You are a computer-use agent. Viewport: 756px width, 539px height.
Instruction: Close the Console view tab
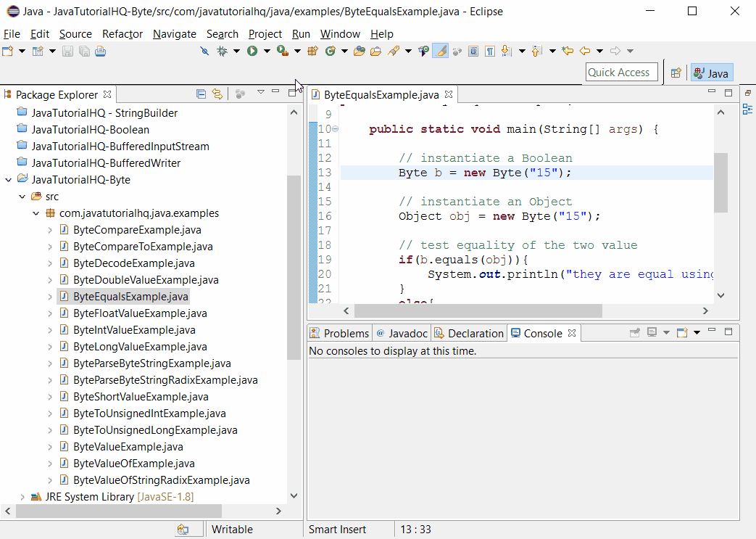coord(572,333)
